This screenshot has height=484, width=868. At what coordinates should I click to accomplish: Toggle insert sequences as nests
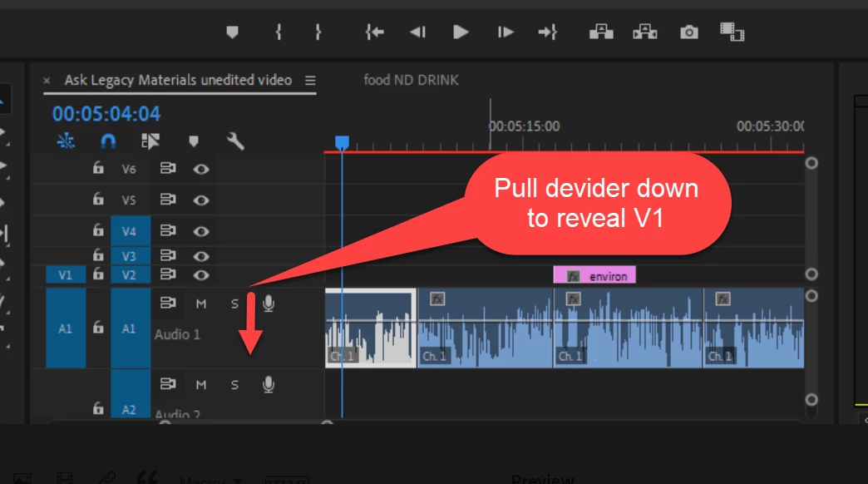(66, 141)
